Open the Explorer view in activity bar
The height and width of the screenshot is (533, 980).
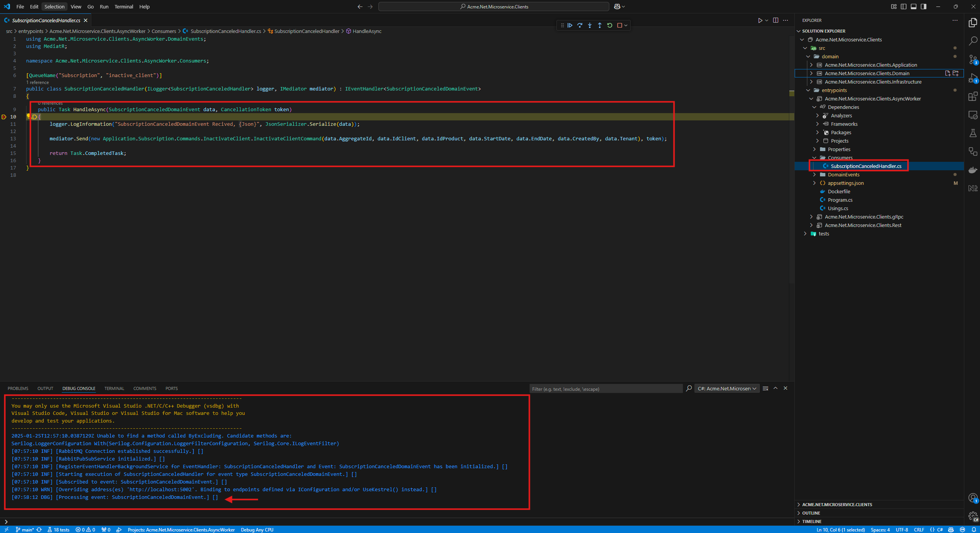[x=973, y=23]
